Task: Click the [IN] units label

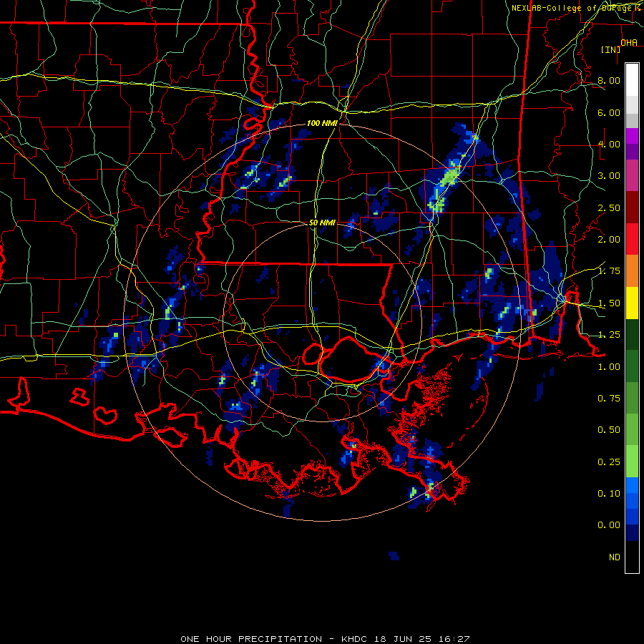Action: pos(610,49)
